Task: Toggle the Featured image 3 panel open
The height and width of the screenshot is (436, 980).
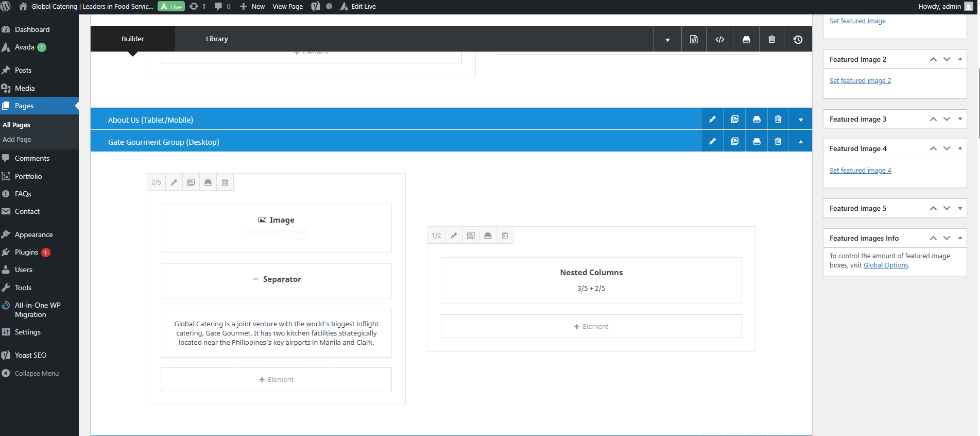Action: [x=960, y=119]
